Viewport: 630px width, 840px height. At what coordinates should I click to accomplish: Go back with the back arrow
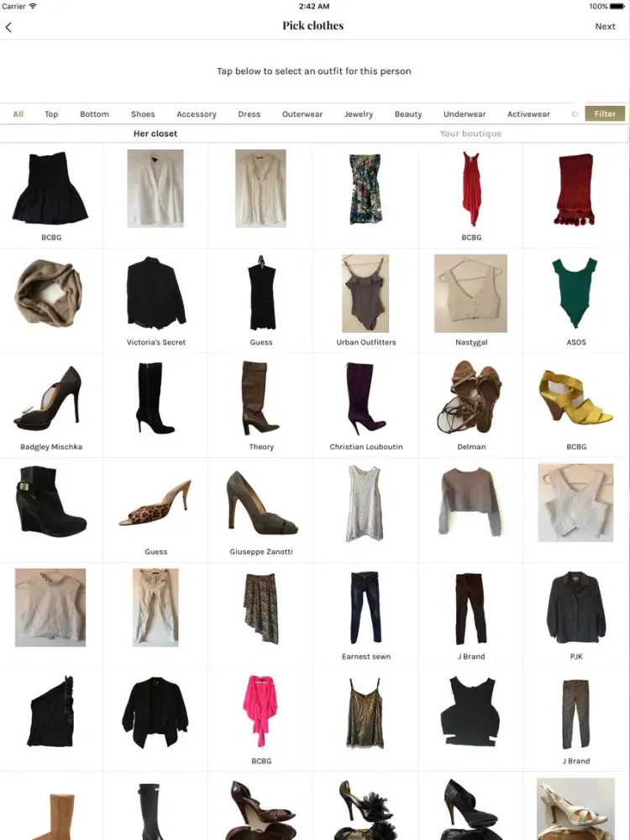point(8,28)
